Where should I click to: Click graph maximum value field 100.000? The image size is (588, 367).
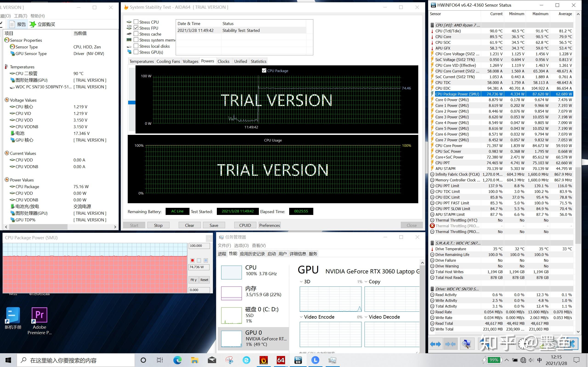[x=199, y=246]
